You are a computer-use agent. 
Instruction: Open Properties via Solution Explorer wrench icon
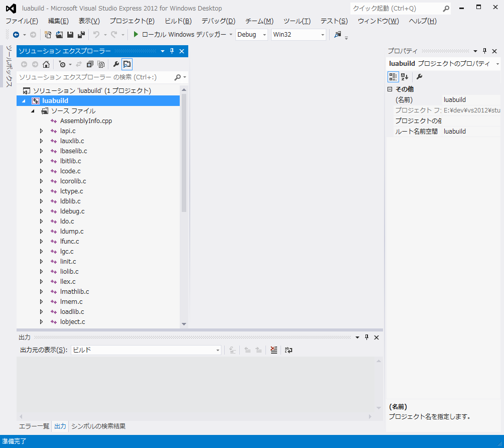pos(116,64)
